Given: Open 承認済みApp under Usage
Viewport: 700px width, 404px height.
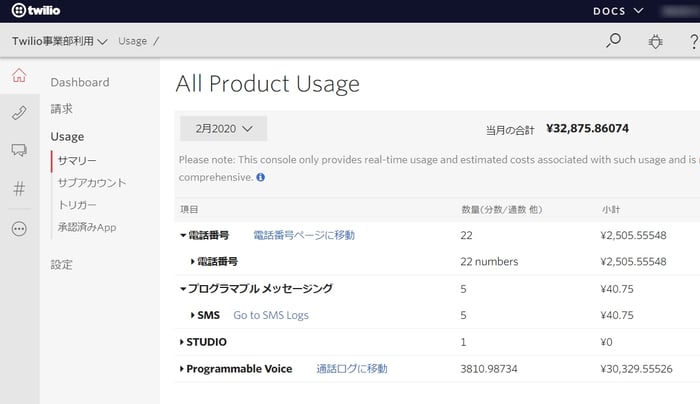Looking at the screenshot, I should (x=87, y=227).
